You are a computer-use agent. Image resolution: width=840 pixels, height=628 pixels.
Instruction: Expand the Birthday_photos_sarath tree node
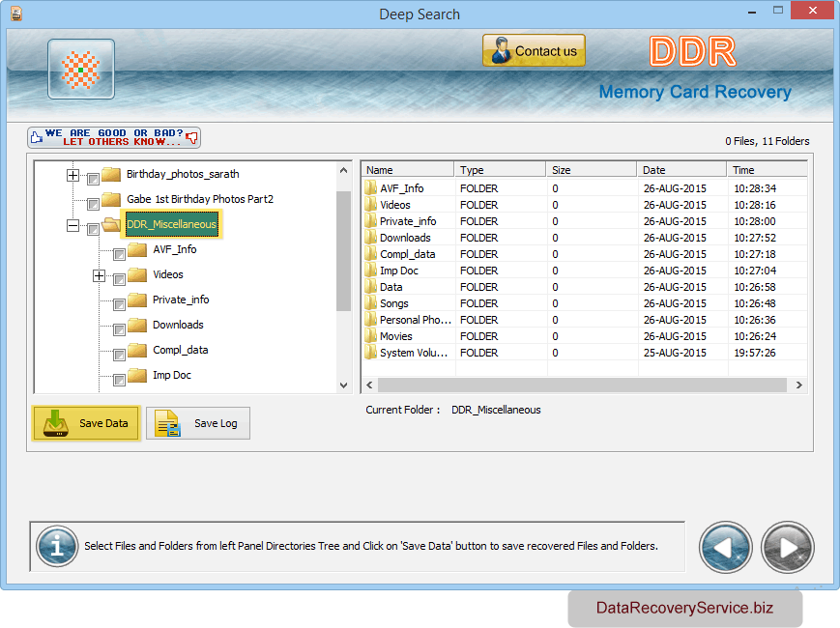(72, 175)
